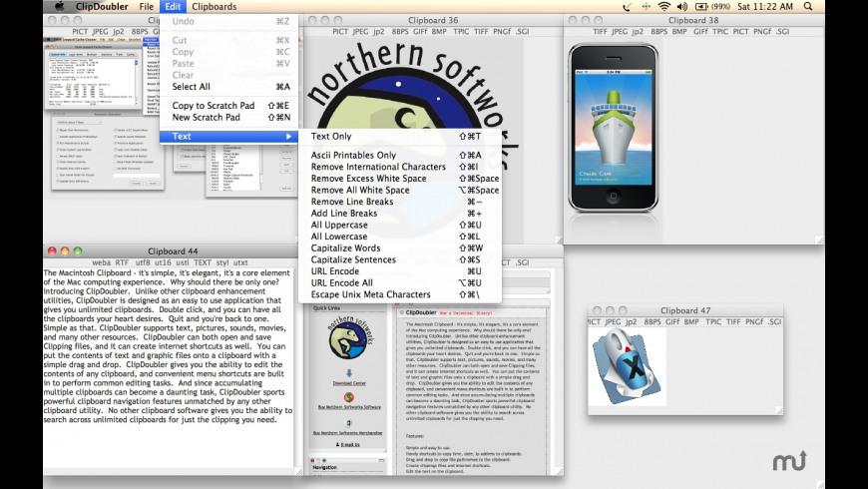The image size is (868, 489).
Task: Select RTF format in Clipboard 44
Action: click(122, 262)
